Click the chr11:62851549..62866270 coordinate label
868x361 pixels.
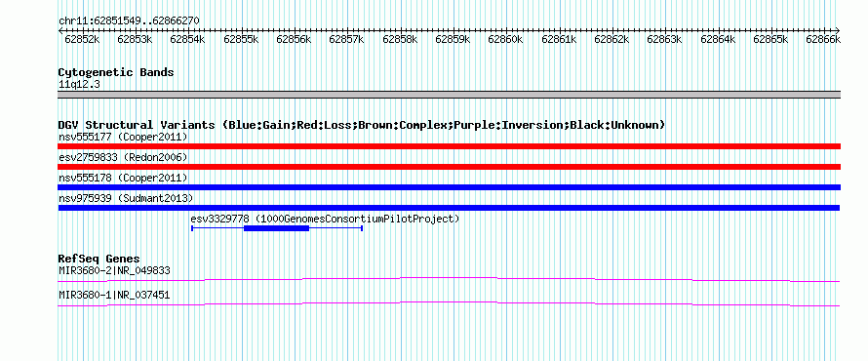pyautogui.click(x=129, y=21)
